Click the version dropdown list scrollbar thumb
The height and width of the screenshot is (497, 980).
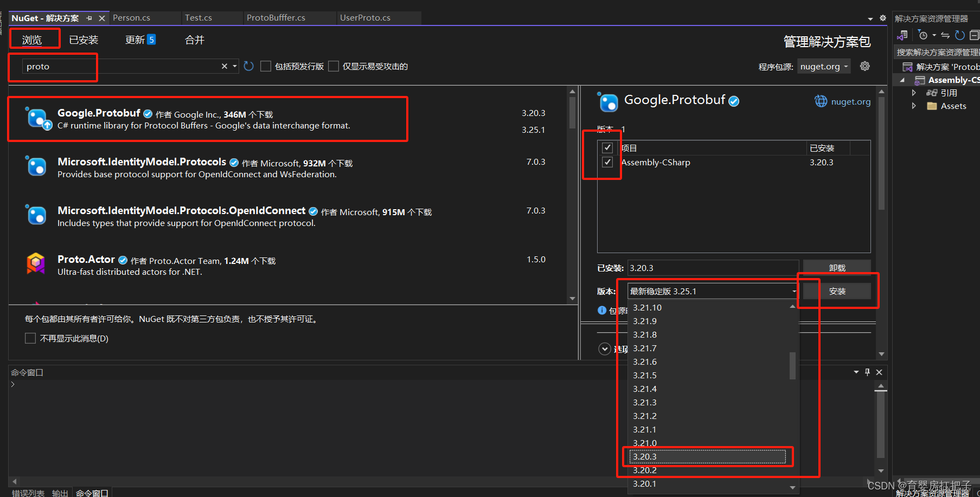coord(792,366)
